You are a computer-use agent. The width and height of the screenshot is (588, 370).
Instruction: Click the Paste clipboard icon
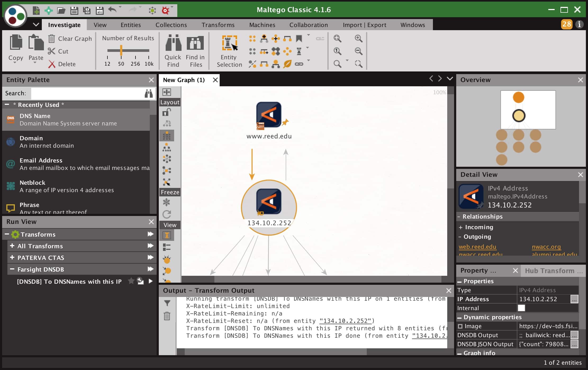click(36, 42)
